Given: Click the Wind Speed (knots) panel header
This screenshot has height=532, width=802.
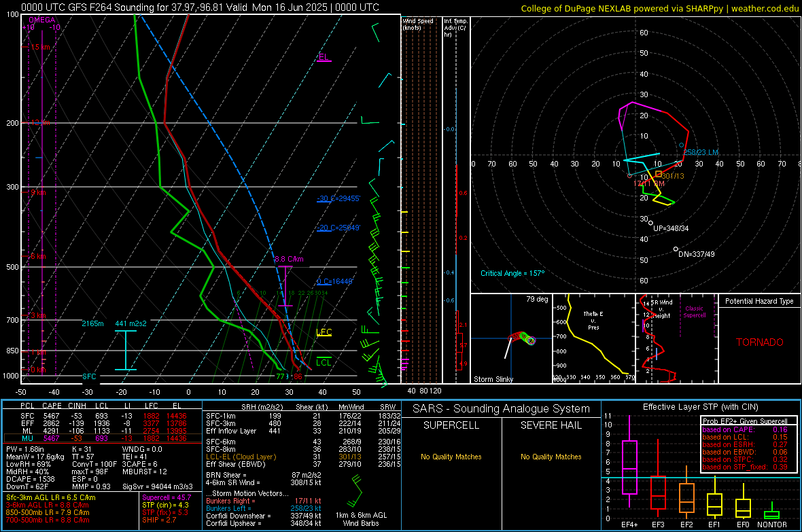Looking at the screenshot, I should click(417, 24).
